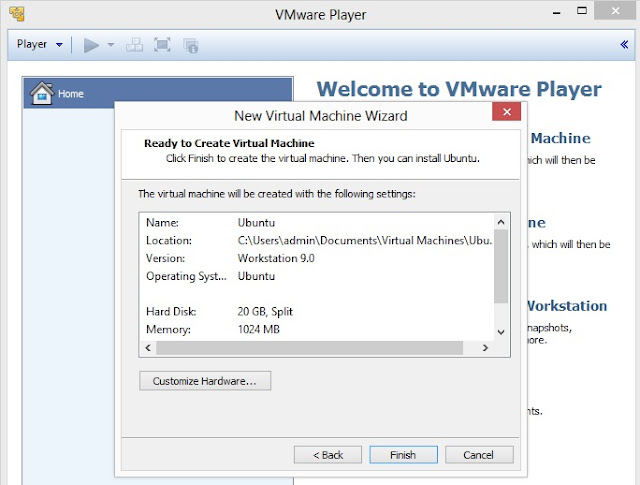Select the Hard Disk: 20 GB, Split row
The width and height of the screenshot is (640, 485).
tap(316, 311)
